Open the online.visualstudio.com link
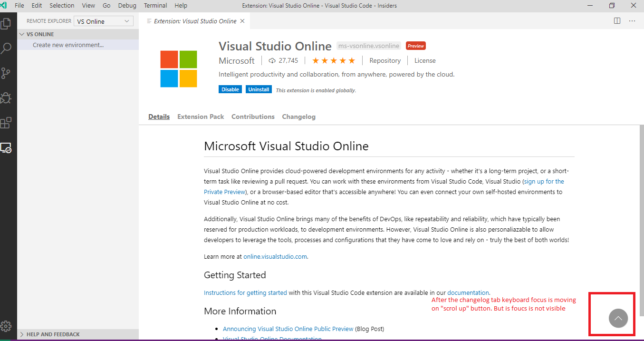Image resolution: width=644 pixels, height=341 pixels. pos(275,256)
